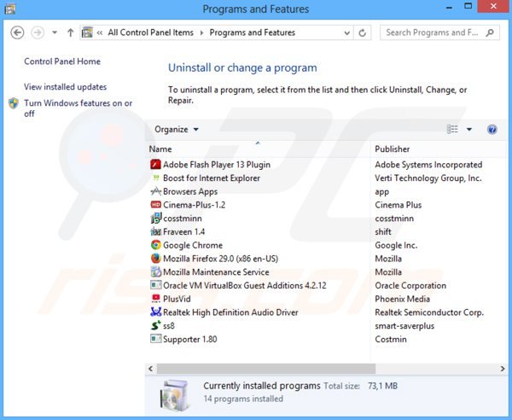Image resolution: width=512 pixels, height=420 pixels.
Task: Click the Control Panel icon in address bar
Action: pyautogui.click(x=87, y=32)
